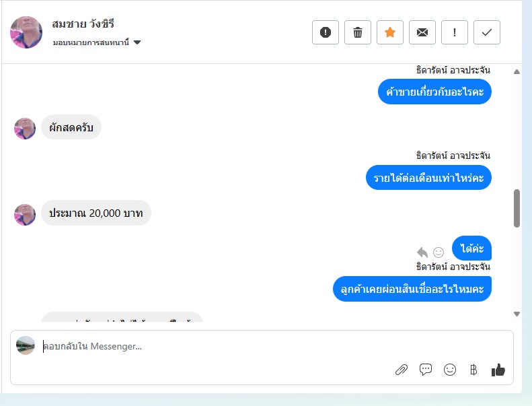Mark conversation done with the checkmark button
The height and width of the screenshot is (406, 532).
click(x=486, y=32)
